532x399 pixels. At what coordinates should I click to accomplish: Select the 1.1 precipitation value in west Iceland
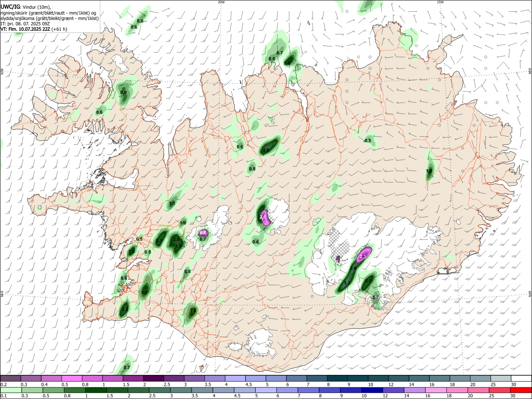click(x=172, y=204)
